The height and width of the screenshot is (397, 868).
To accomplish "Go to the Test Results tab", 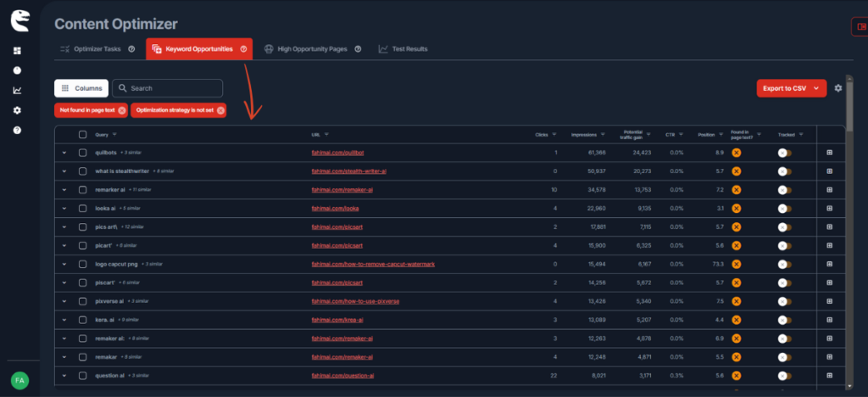I will [x=403, y=48].
